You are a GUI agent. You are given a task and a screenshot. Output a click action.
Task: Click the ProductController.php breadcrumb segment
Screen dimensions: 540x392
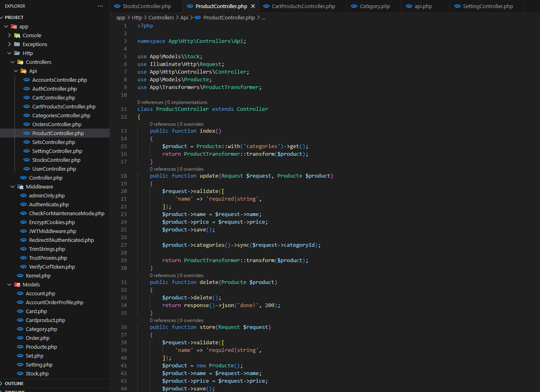tap(229, 17)
